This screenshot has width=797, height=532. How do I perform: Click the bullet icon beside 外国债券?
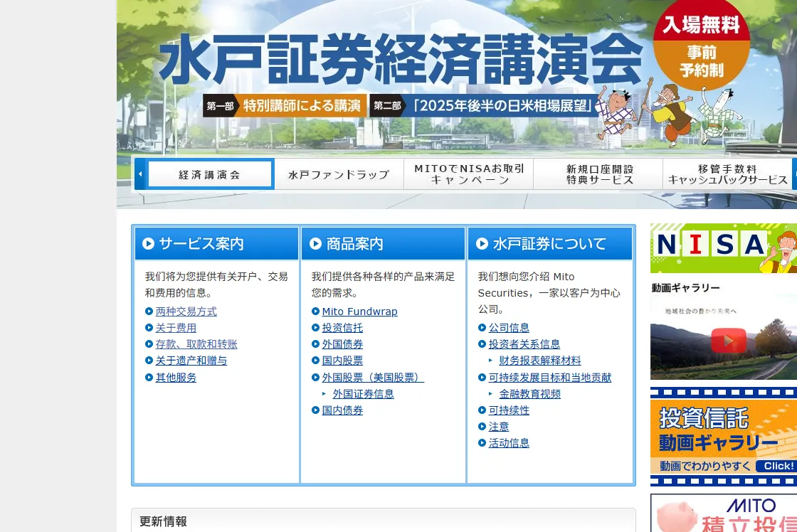point(316,344)
